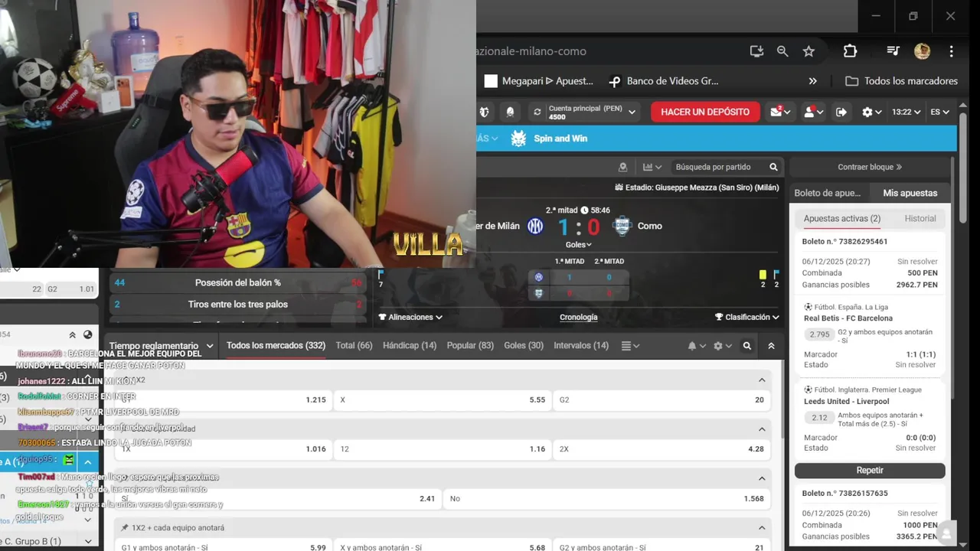Open the media controls icon in Chrome

[x=893, y=51]
